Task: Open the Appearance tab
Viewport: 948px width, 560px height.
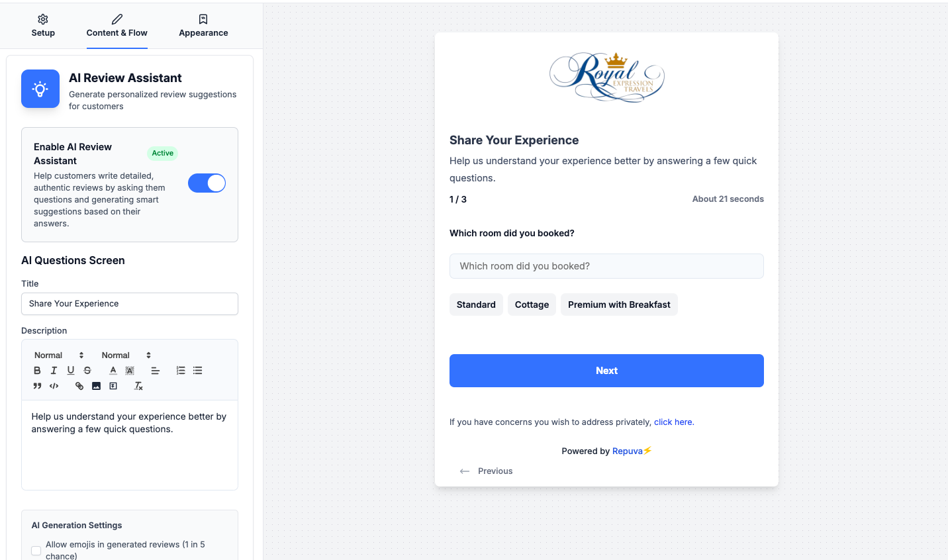Action: point(203,25)
